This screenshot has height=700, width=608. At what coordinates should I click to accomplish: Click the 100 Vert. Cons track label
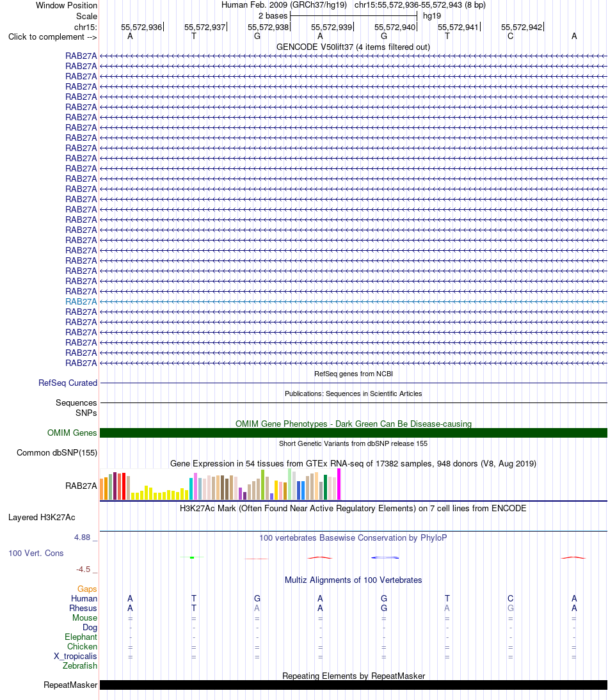coord(36,553)
